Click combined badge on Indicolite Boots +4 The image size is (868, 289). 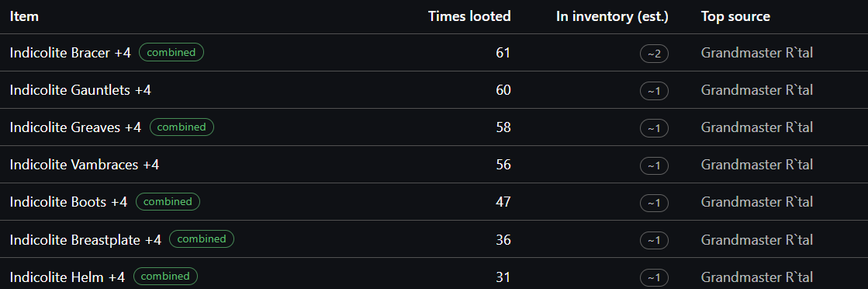pos(168,202)
